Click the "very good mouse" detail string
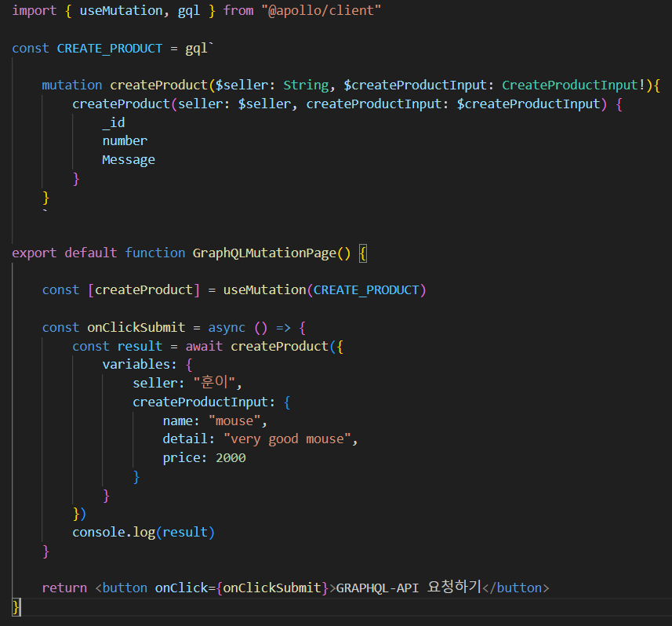672x626 pixels. click(x=287, y=439)
